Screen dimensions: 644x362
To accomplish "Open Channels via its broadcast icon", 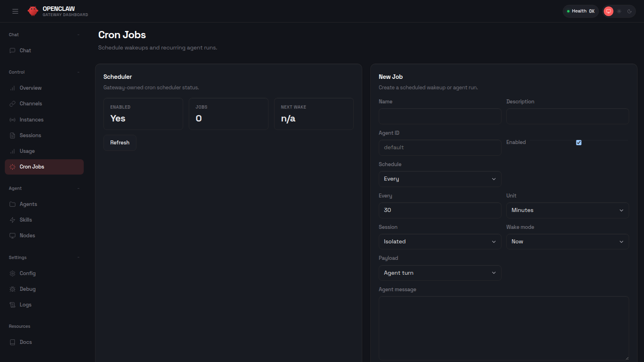I will coord(12,103).
